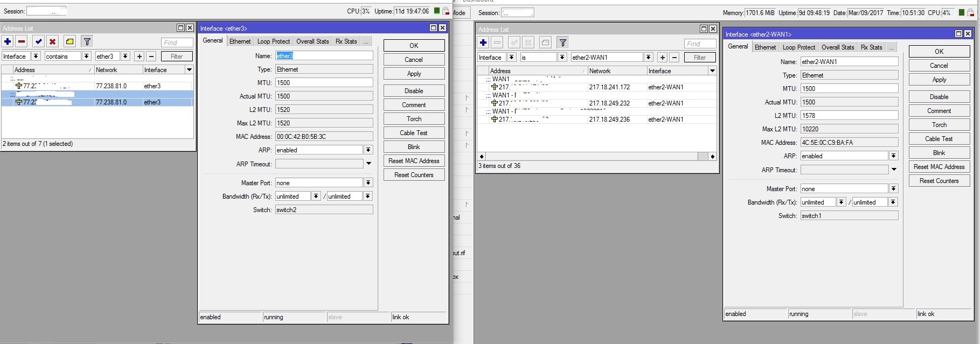
Task: Click the red minus remove icon in left Address List
Action: point(22,41)
